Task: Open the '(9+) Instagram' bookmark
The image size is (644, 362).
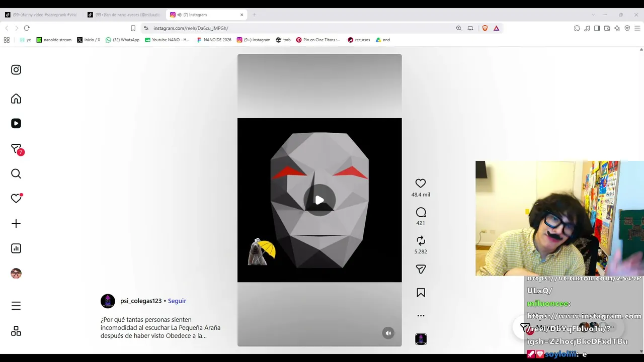Action: (x=254, y=40)
